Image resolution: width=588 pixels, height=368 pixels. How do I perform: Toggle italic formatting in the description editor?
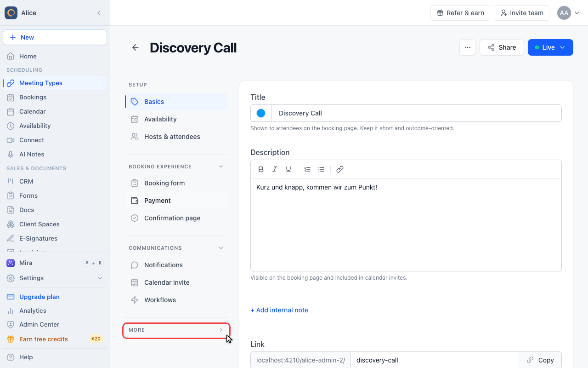[x=275, y=169]
